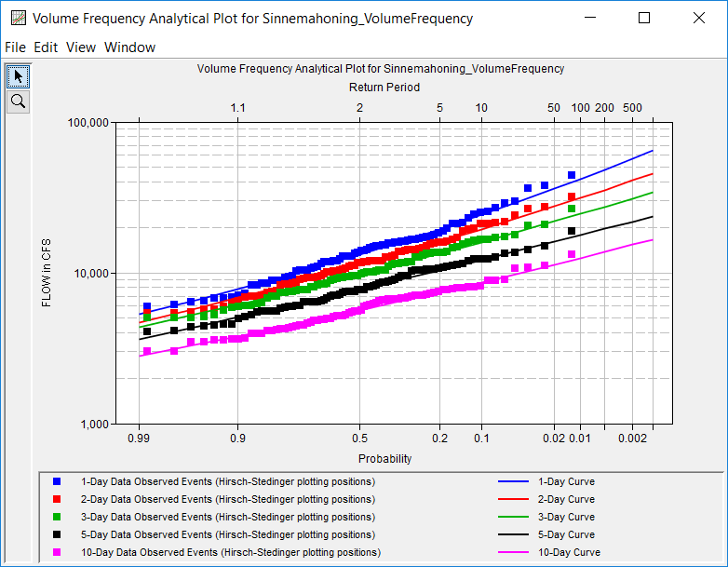The height and width of the screenshot is (567, 728).
Task: Click the red 2-Day Curve legend line
Action: coord(514,499)
